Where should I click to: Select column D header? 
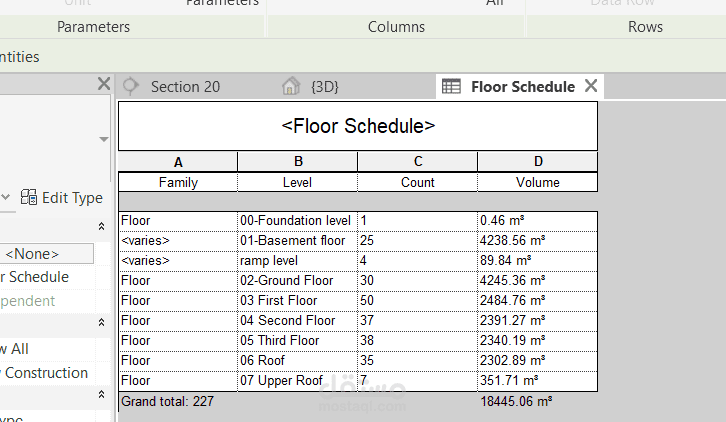538,162
